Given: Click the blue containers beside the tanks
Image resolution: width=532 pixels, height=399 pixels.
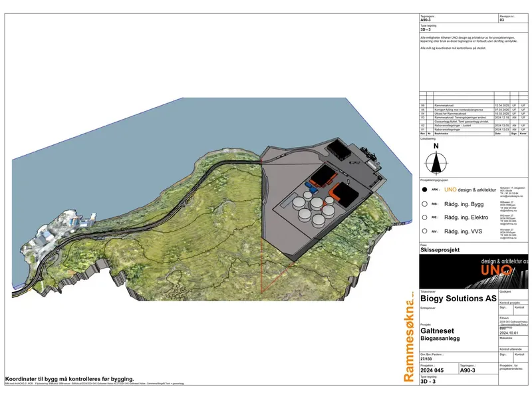Looking at the screenshot, I should point(310,187).
